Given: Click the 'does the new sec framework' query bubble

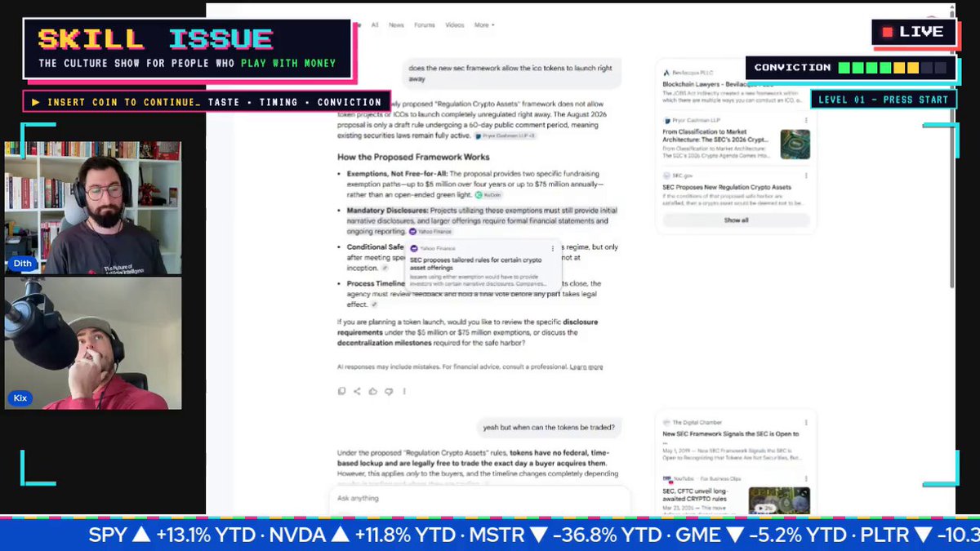Looking at the screenshot, I should tap(512, 73).
